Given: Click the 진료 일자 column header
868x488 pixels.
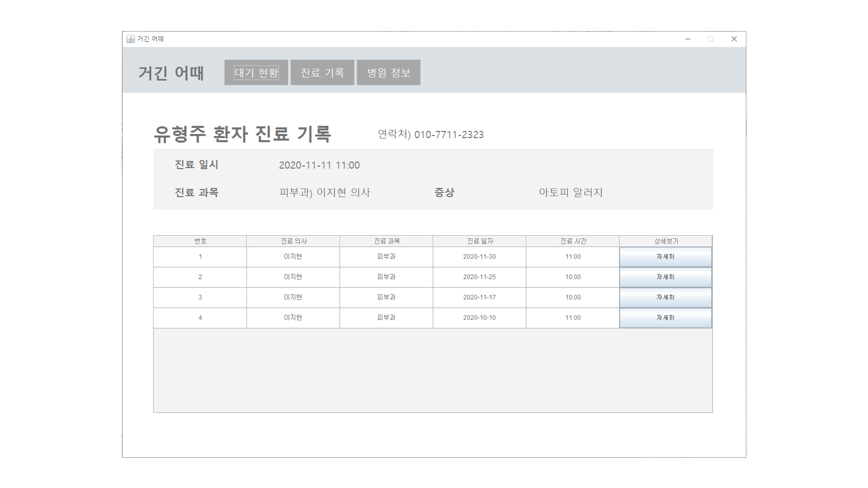Looking at the screenshot, I should (x=480, y=241).
